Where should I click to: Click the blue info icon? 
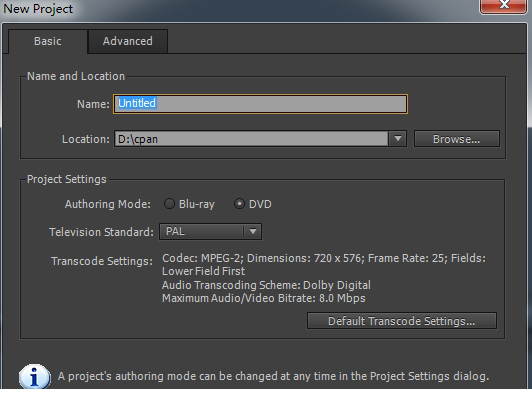click(x=35, y=377)
